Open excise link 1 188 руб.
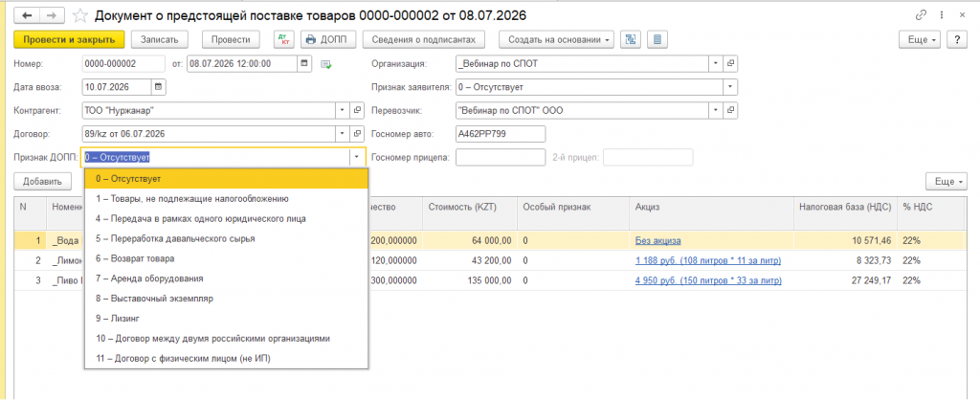 708,260
